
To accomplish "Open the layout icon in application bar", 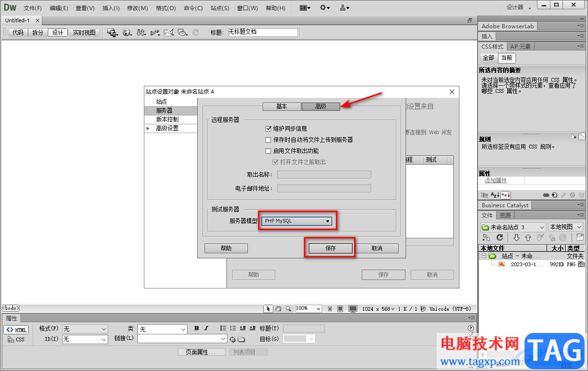I will [x=305, y=8].
